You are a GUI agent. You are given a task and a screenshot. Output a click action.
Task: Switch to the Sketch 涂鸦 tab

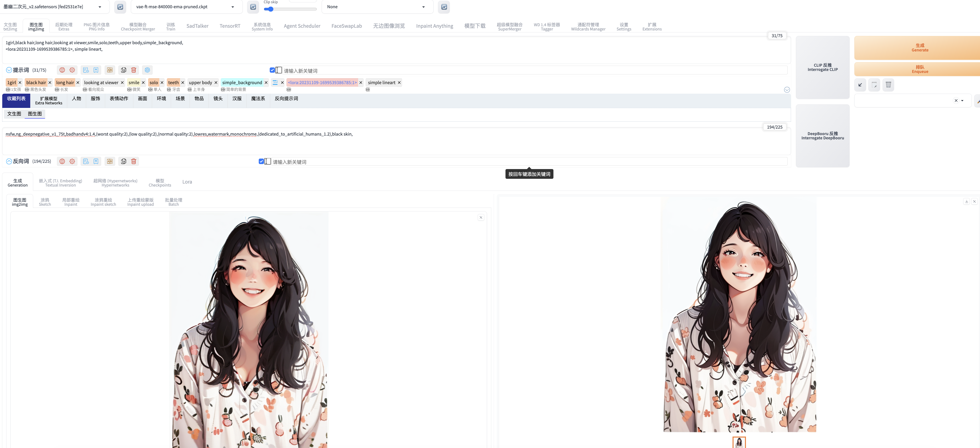[x=45, y=202]
